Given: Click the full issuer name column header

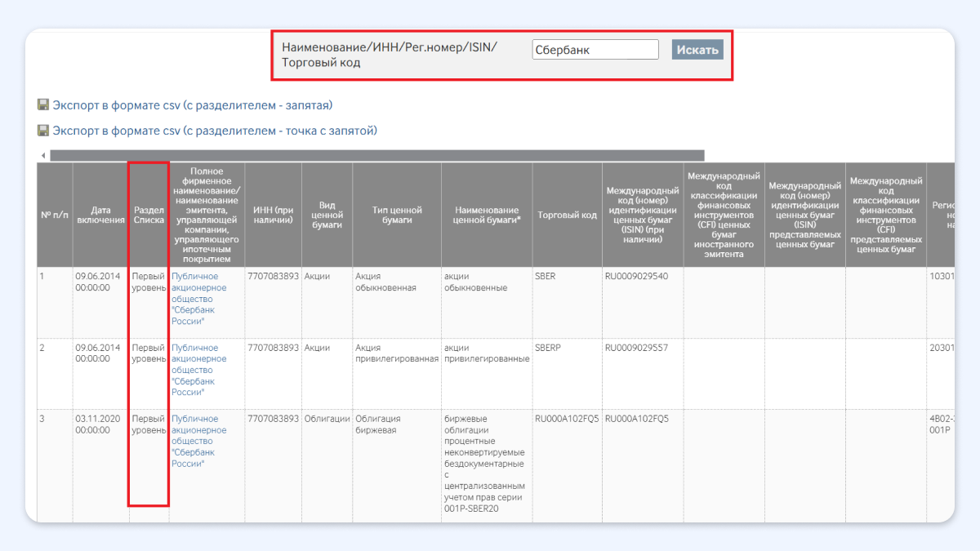Looking at the screenshot, I should pyautogui.click(x=207, y=216).
